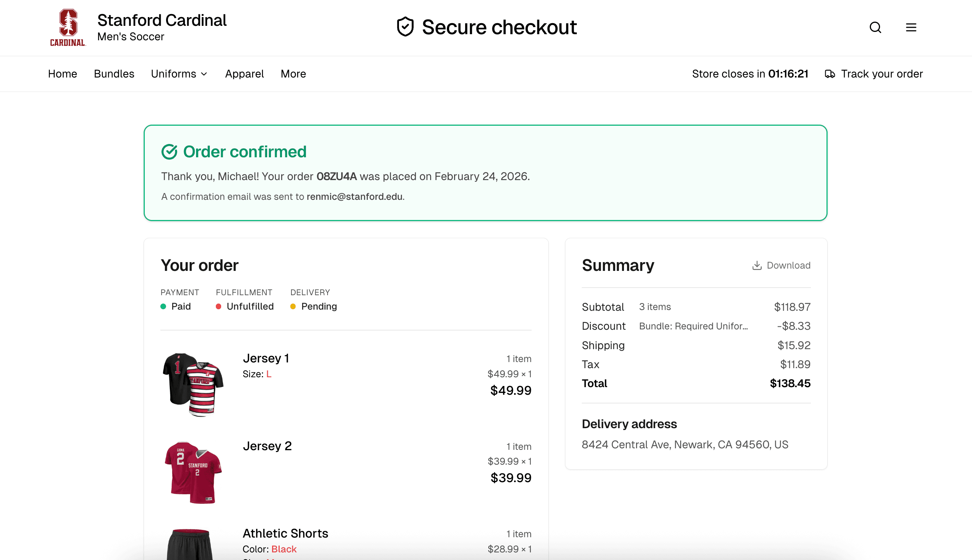Open the Jersey 1 product thumbnail

coord(193,384)
